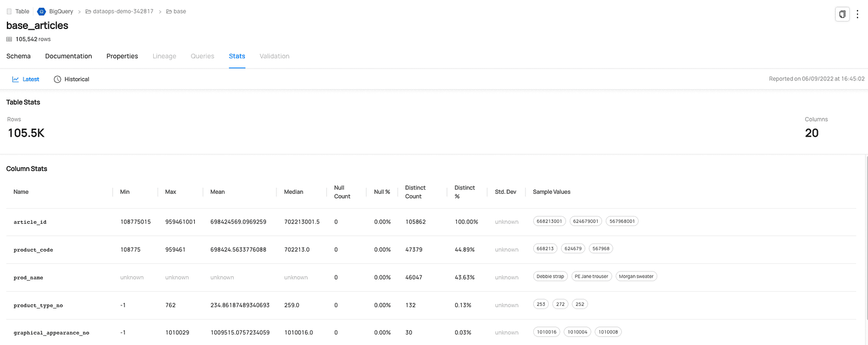Image resolution: width=868 pixels, height=345 pixels.
Task: Click the Distinct Count column header
Action: [415, 192]
